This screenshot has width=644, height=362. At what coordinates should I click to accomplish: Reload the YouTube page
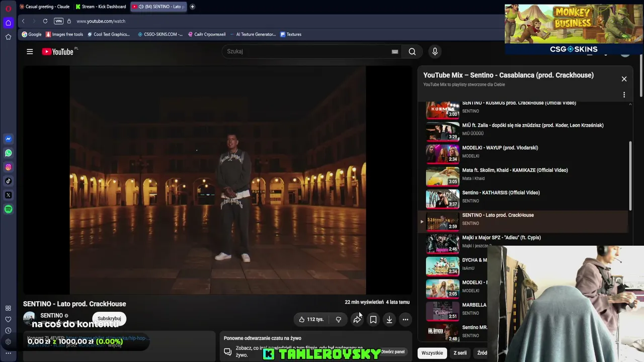click(45, 21)
